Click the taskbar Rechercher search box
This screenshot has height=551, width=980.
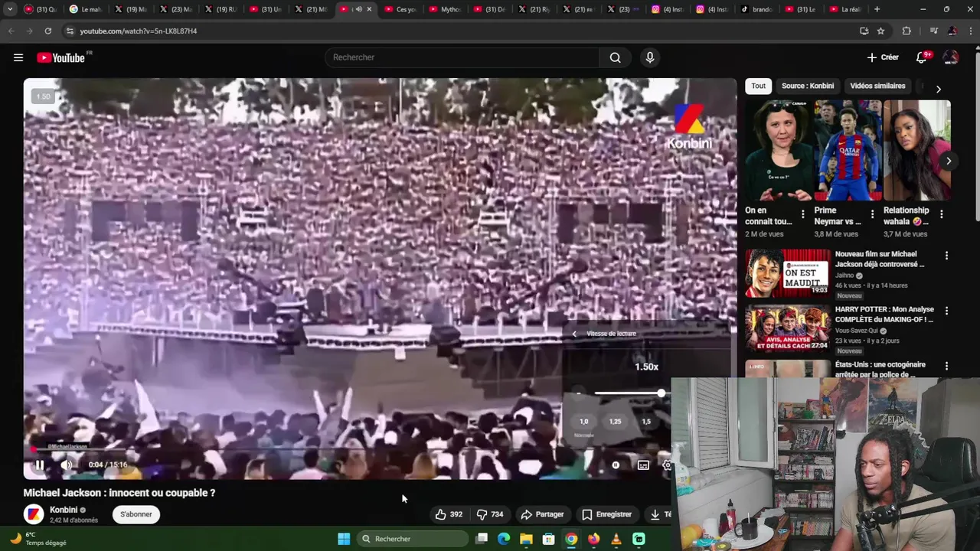tap(412, 539)
